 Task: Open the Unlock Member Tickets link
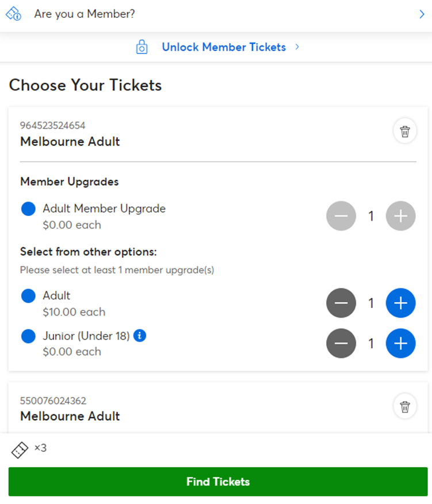point(224,47)
